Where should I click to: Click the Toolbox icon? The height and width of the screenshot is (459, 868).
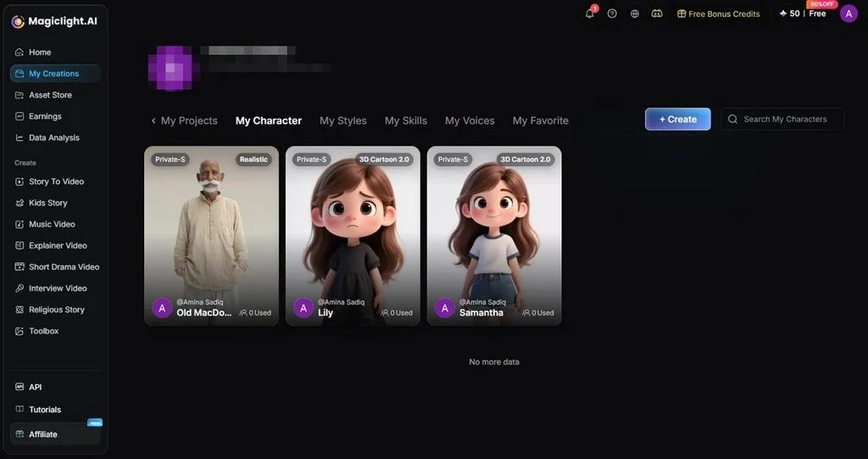pos(19,331)
